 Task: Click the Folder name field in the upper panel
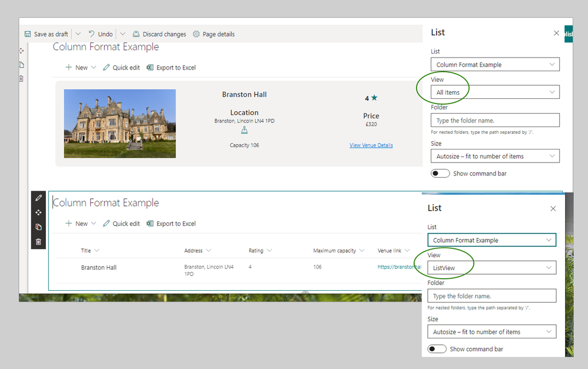coord(494,121)
